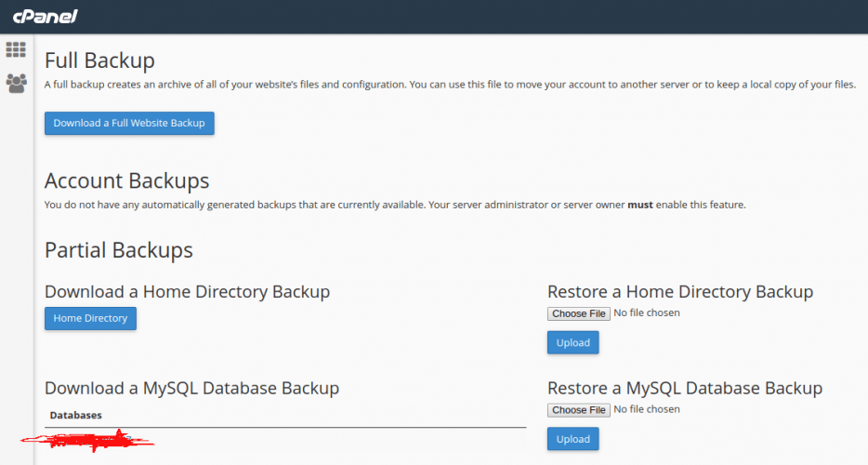
Task: Click the bold word 'must'
Action: (640, 206)
